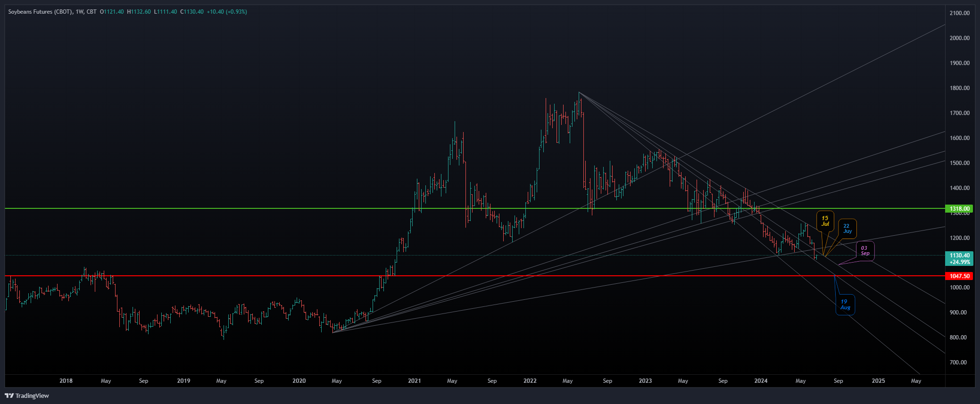Click the 2019 label on time axis
Screen dimensions: 980x404
coord(183,381)
